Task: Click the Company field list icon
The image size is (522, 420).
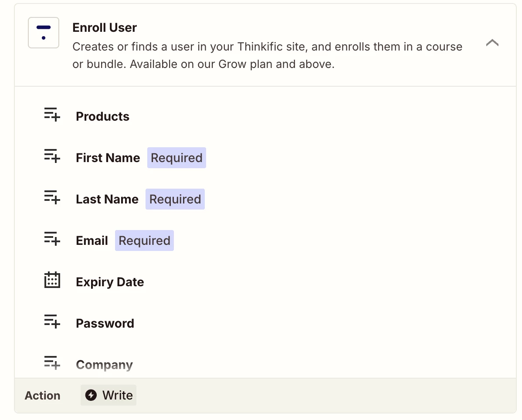Action: pos(52,363)
